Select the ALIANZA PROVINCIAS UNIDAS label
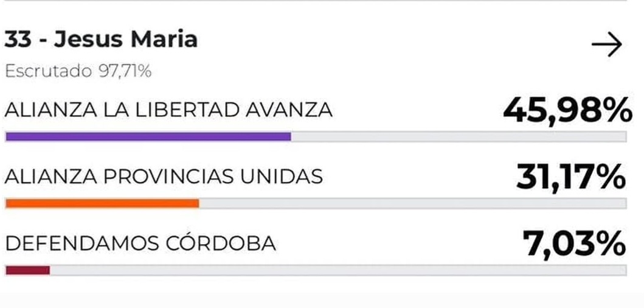This screenshot has width=644, height=308. (x=164, y=177)
